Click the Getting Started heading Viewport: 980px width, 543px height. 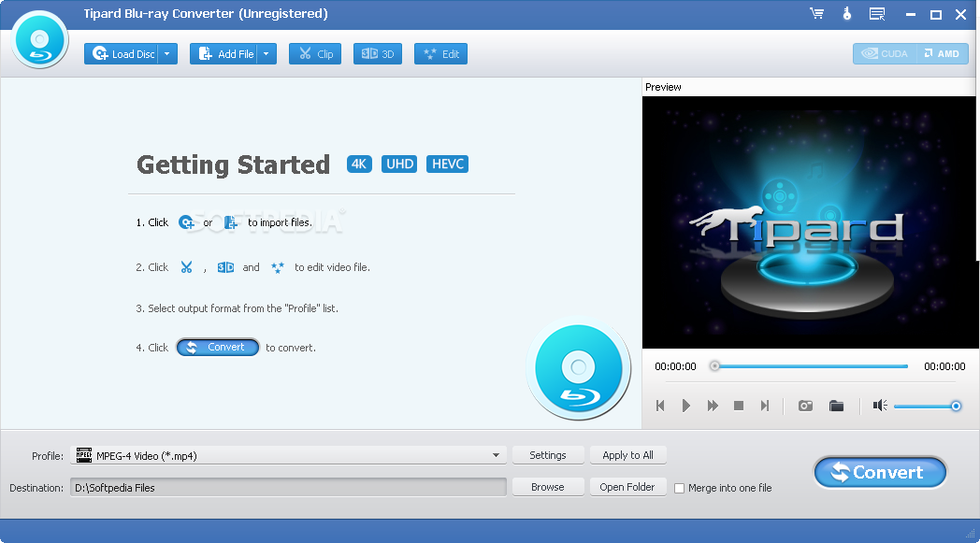pyautogui.click(x=233, y=165)
